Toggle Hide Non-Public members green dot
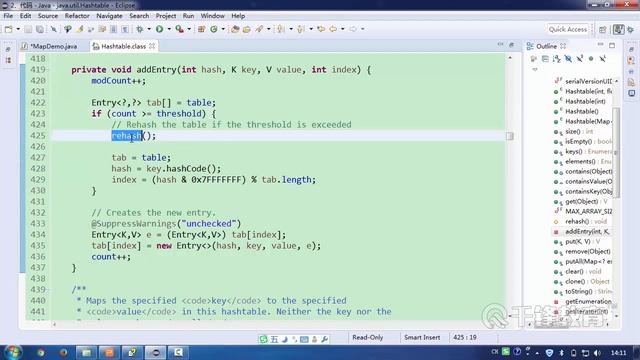The width and height of the screenshot is (640, 360). coord(591,59)
